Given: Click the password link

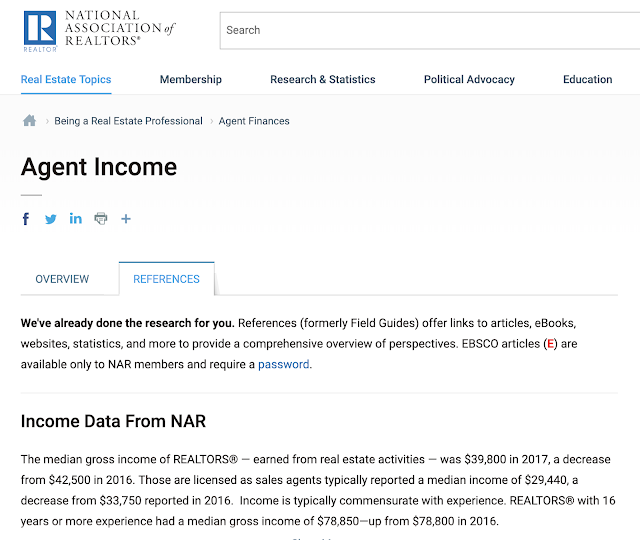Looking at the screenshot, I should point(284,364).
